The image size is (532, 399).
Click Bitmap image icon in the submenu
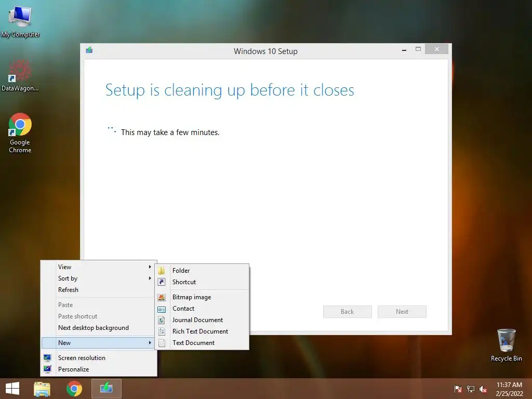[162, 297]
